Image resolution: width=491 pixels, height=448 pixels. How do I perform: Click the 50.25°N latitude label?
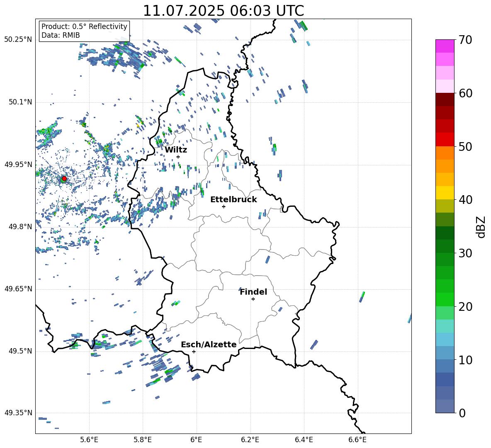[18, 40]
